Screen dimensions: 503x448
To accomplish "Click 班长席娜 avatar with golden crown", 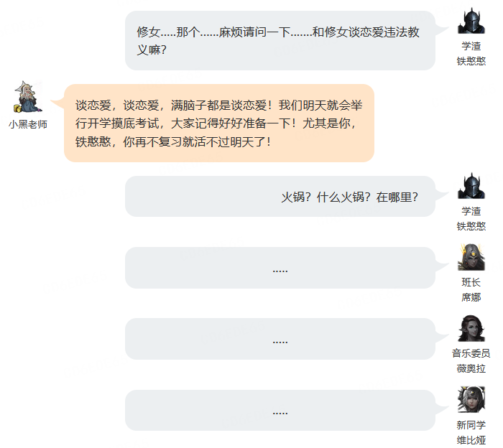I will [x=471, y=257].
